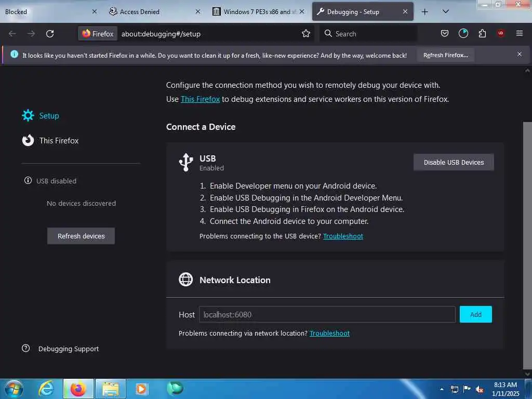Image resolution: width=532 pixels, height=399 pixels.
Task: Click the muted volume tray icon
Action: (480, 390)
